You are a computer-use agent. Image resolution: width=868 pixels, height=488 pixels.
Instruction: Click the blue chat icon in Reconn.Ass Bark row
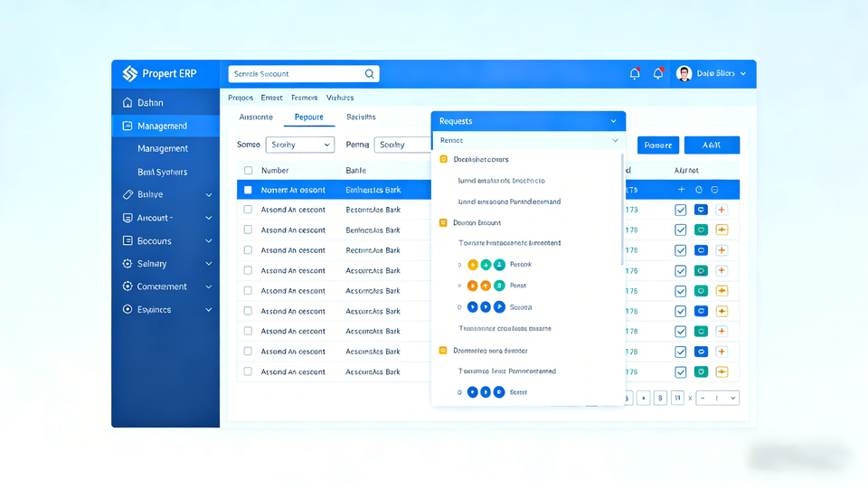pos(701,250)
